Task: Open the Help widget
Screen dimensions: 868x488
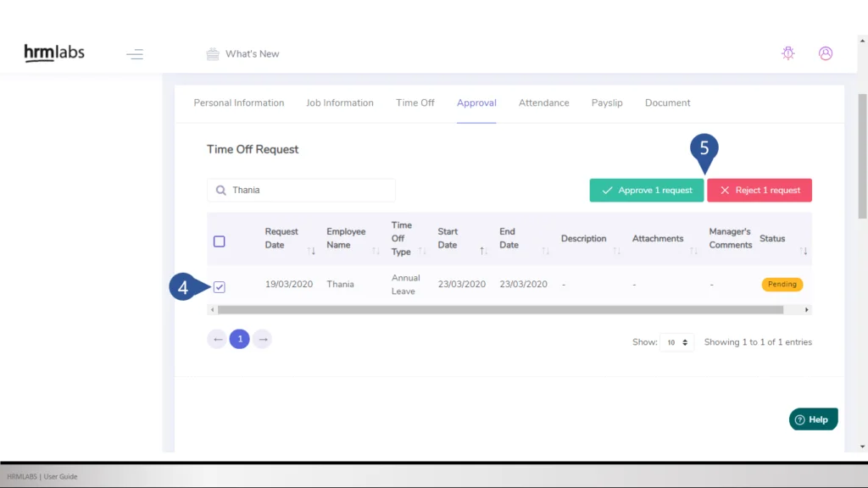Action: click(813, 419)
